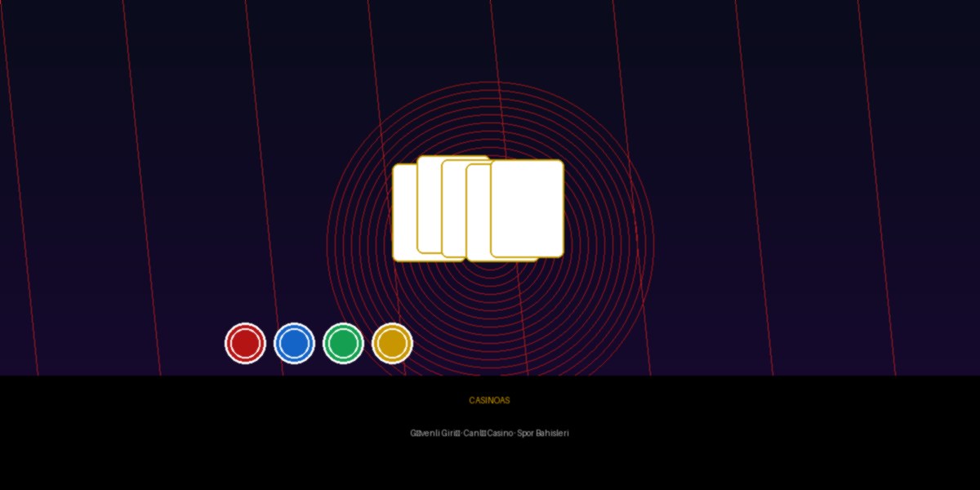Choose the green casino chip
The image size is (980, 490).
pos(343,343)
